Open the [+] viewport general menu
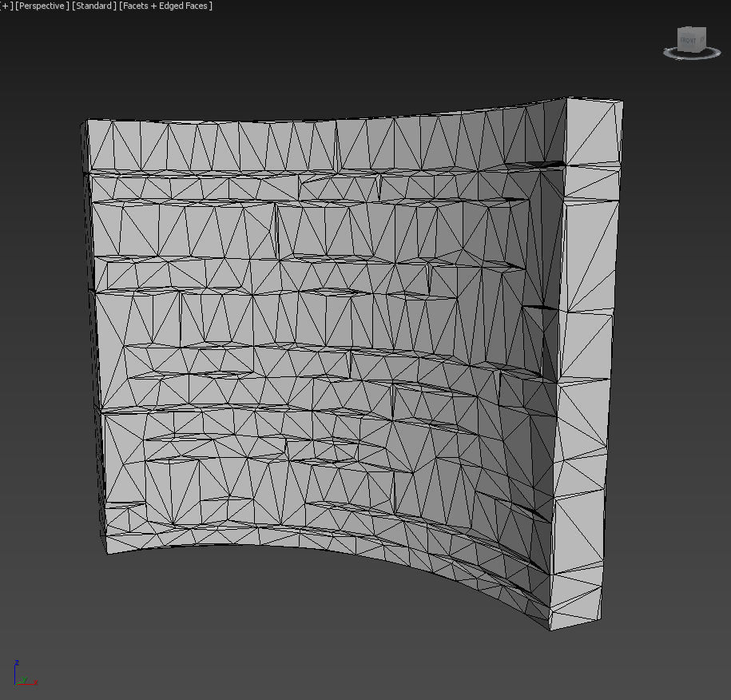 [6, 6]
